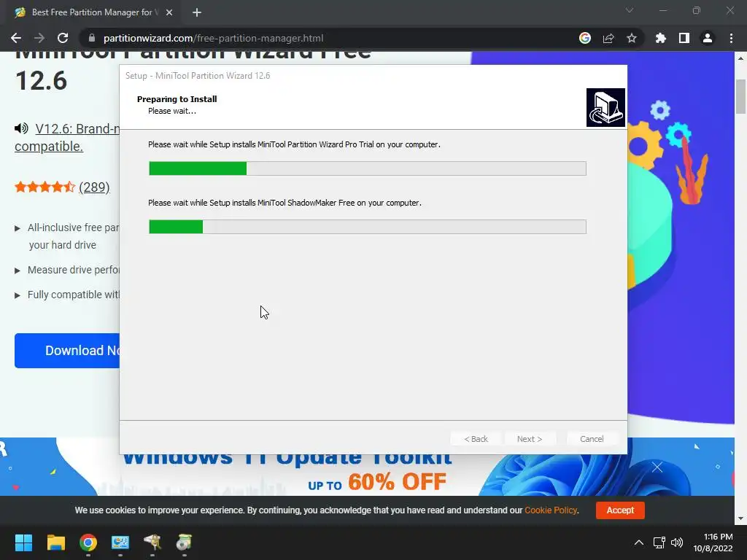Click the Next button in setup dialog
Viewport: 747px width, 560px height.
[530, 439]
